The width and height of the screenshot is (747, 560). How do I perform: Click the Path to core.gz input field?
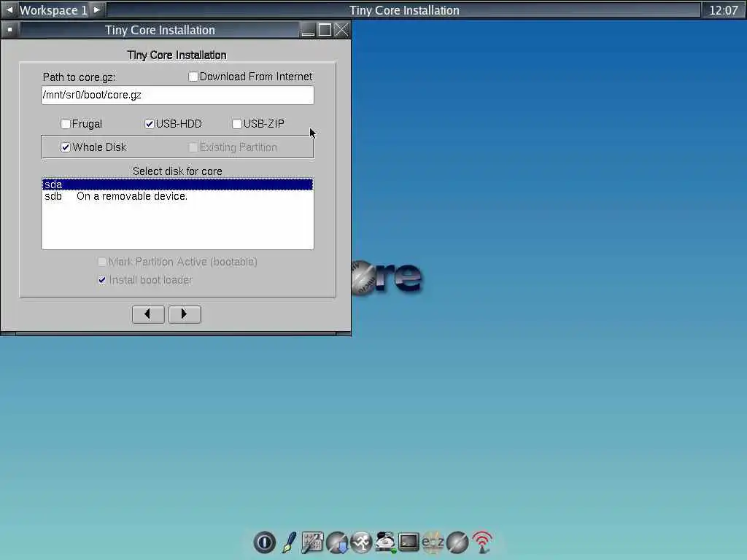[x=177, y=95]
